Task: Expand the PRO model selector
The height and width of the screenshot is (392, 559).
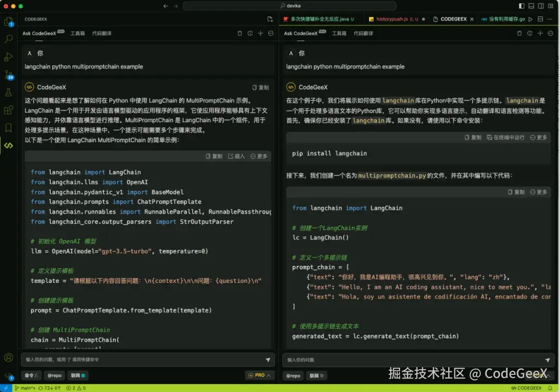Action: point(259,375)
